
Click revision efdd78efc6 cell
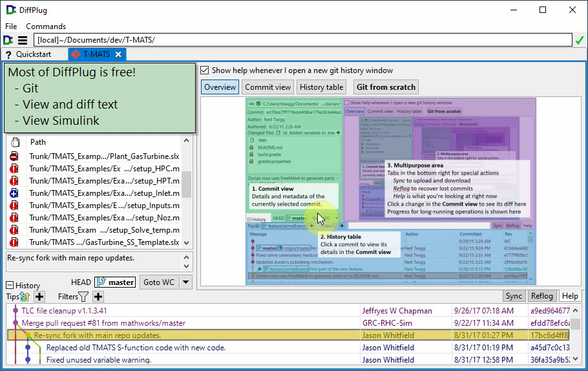pyautogui.click(x=550, y=323)
